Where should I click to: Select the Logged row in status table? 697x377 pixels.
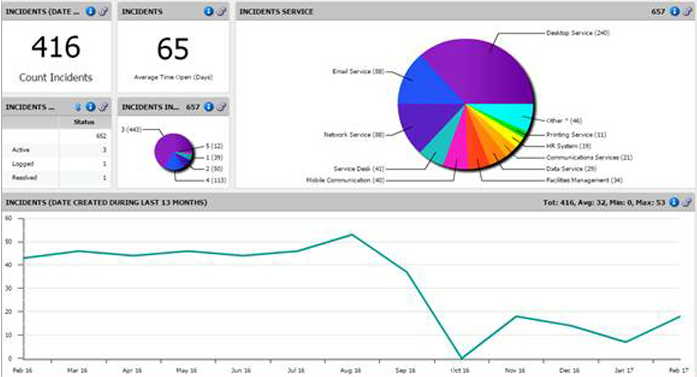(x=56, y=164)
